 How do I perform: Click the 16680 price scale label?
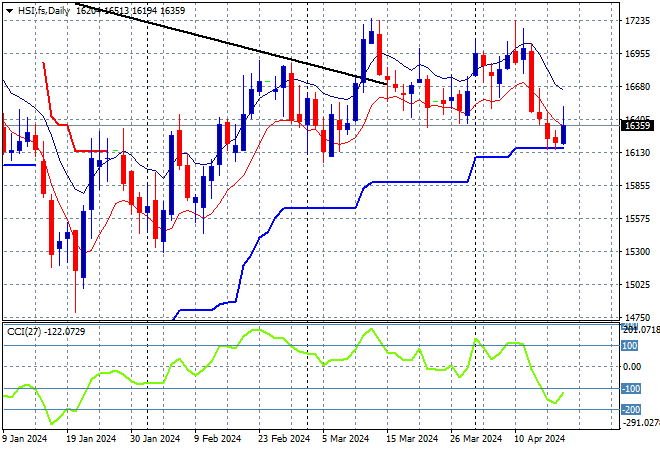[637, 87]
